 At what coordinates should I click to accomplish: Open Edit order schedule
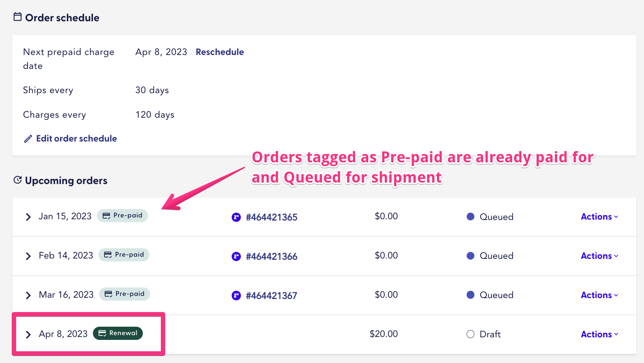click(76, 139)
